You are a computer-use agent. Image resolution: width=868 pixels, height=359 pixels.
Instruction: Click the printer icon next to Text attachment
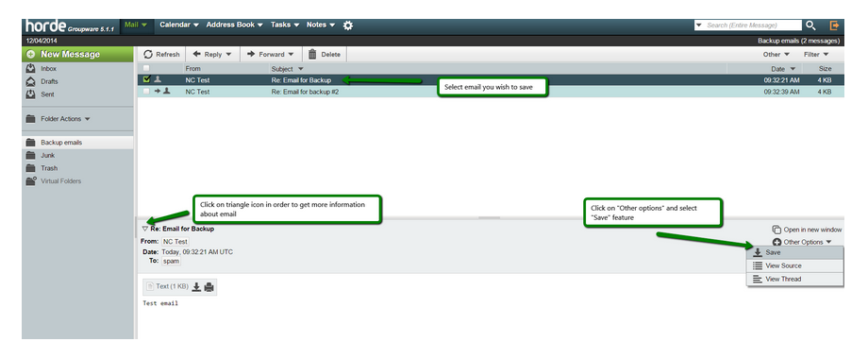click(x=209, y=286)
